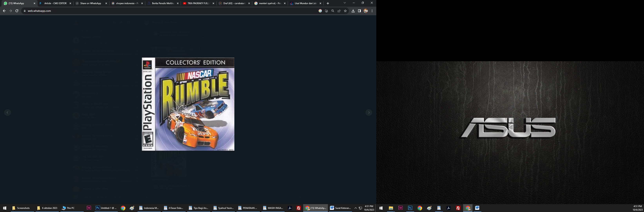The height and width of the screenshot is (212, 644).
Task: Open the Start menu on the ASUS monitor taskbar
Action: pyautogui.click(x=381, y=208)
